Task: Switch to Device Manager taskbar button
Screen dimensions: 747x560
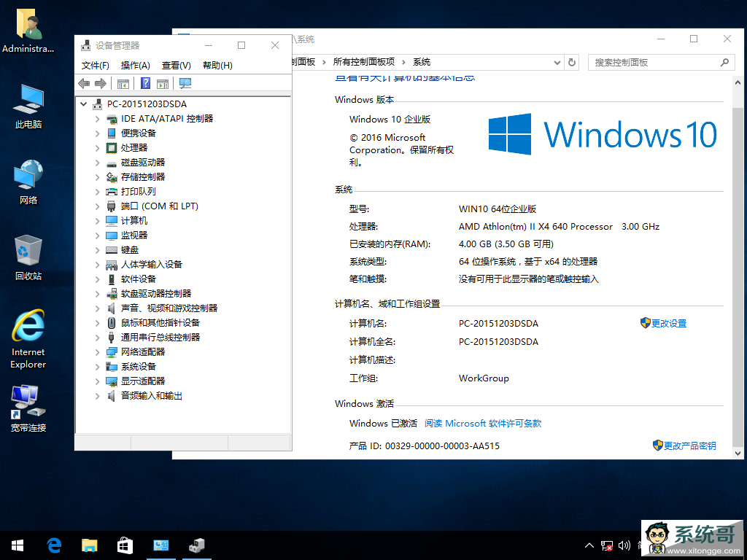Action: (197, 545)
